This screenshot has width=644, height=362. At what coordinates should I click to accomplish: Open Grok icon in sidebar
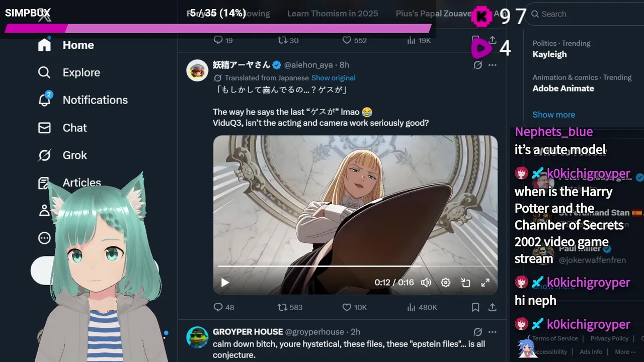[44, 155]
